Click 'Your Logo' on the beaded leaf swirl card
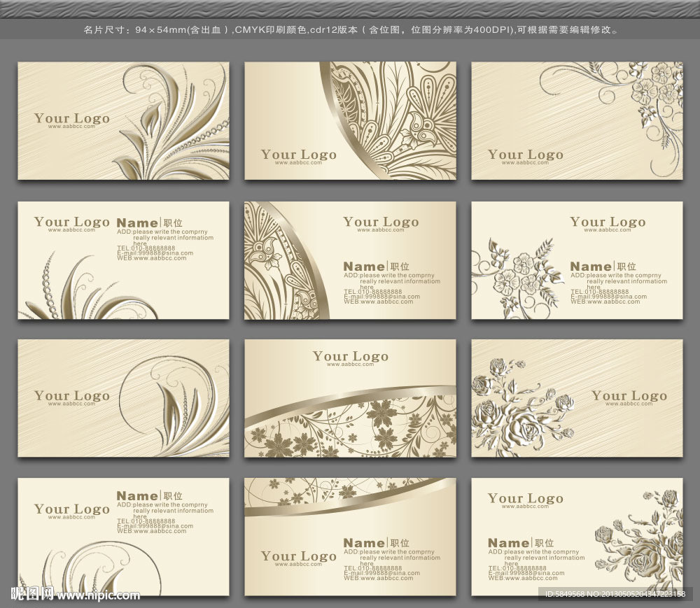 pyautogui.click(x=72, y=118)
